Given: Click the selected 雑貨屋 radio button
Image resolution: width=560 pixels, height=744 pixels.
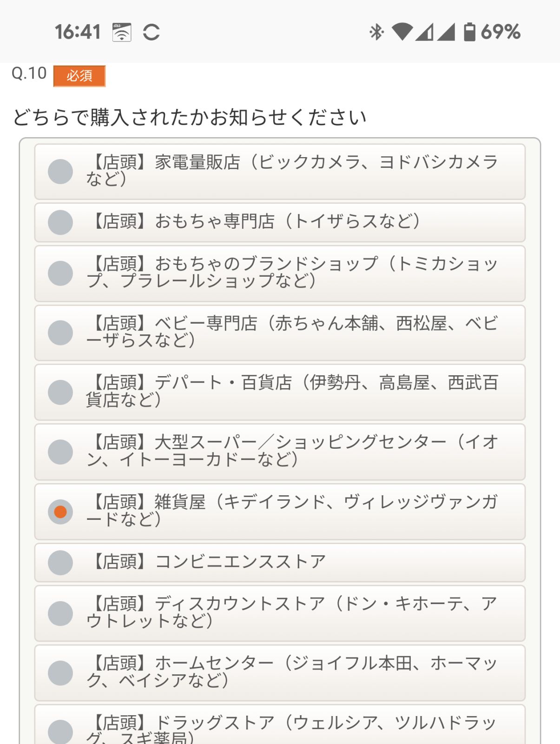Looking at the screenshot, I should 60,512.
